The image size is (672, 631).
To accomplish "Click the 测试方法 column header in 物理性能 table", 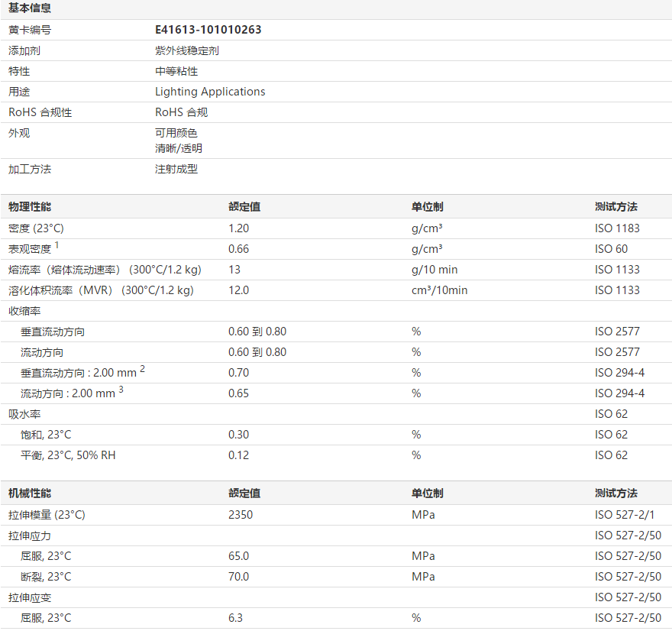I will click(615, 207).
